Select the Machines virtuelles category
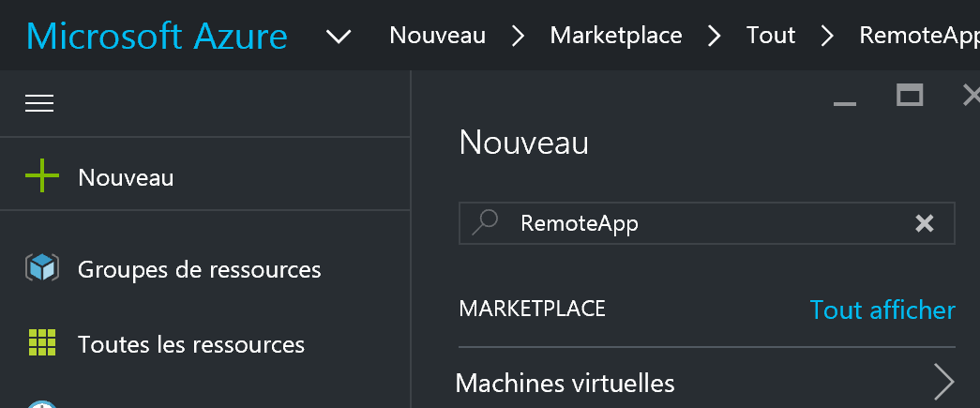980x408 pixels. click(565, 383)
